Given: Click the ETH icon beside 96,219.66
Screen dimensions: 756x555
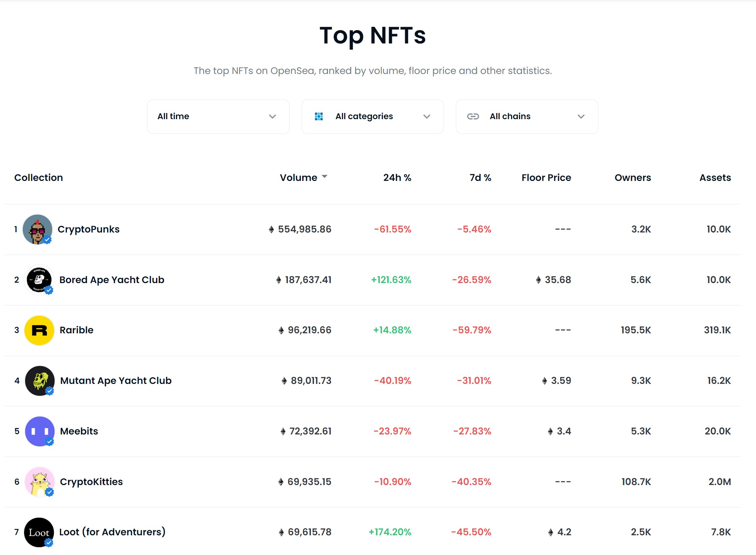Looking at the screenshot, I should pos(281,330).
